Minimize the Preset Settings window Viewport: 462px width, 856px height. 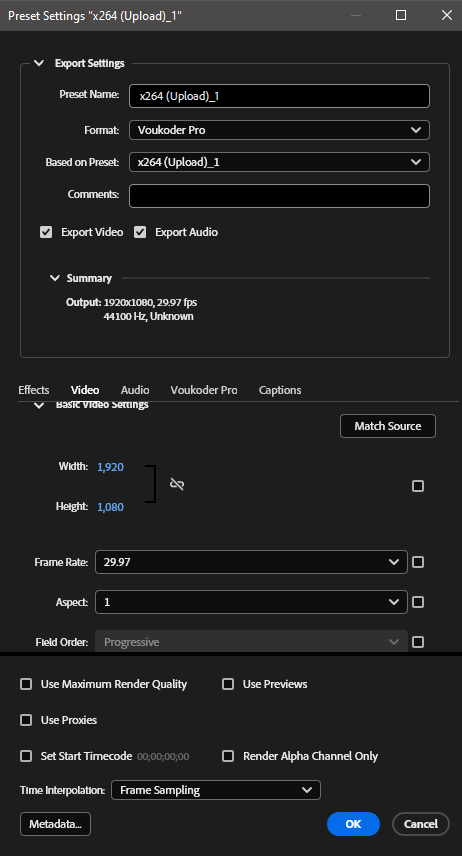click(x=356, y=15)
